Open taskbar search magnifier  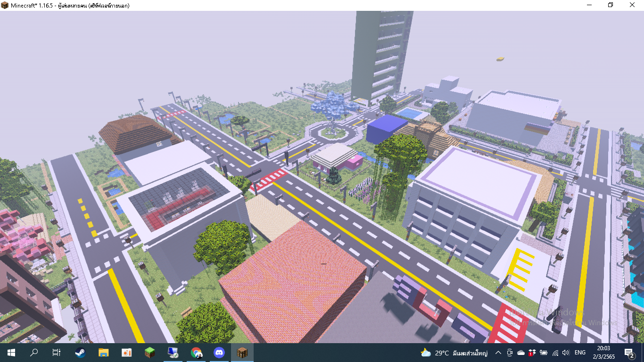pyautogui.click(x=34, y=353)
